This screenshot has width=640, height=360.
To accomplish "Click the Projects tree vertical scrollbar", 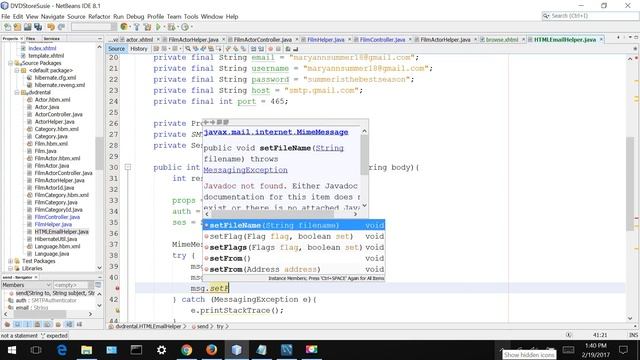I will pyautogui.click(x=99, y=153).
